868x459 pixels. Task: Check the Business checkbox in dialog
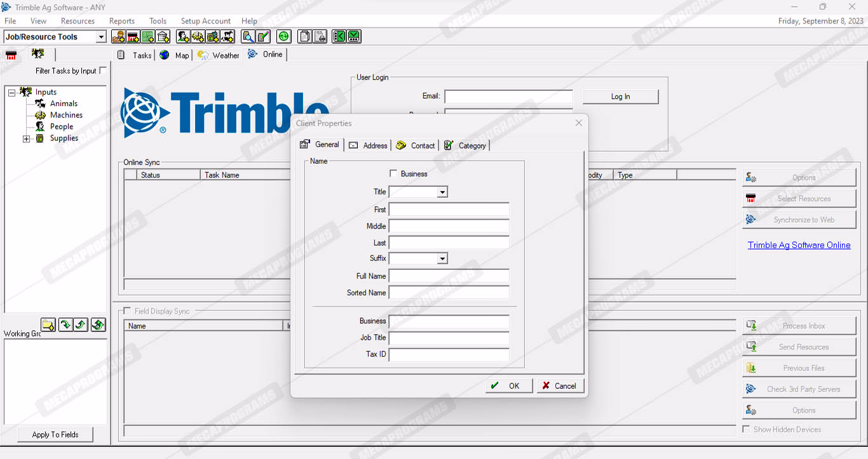[x=393, y=173]
